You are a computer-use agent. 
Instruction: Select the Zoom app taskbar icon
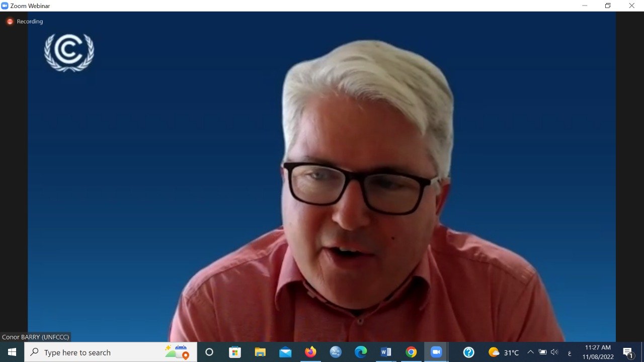pos(436,352)
